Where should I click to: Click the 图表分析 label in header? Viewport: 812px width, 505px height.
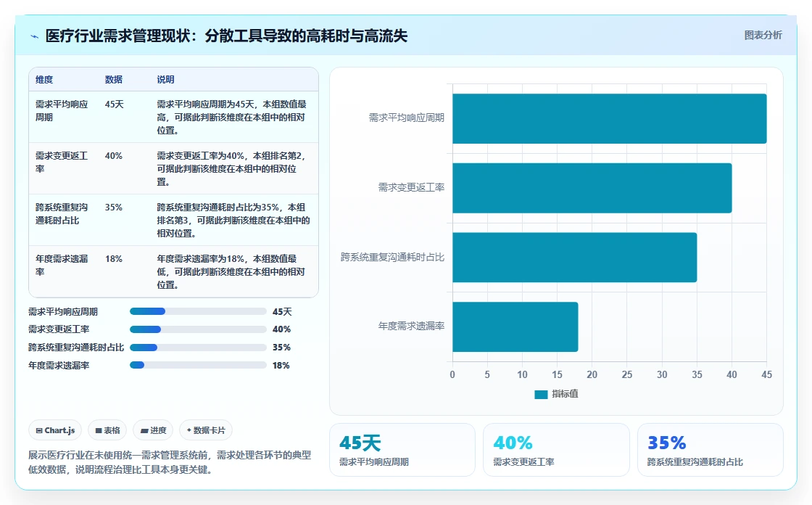tap(763, 36)
